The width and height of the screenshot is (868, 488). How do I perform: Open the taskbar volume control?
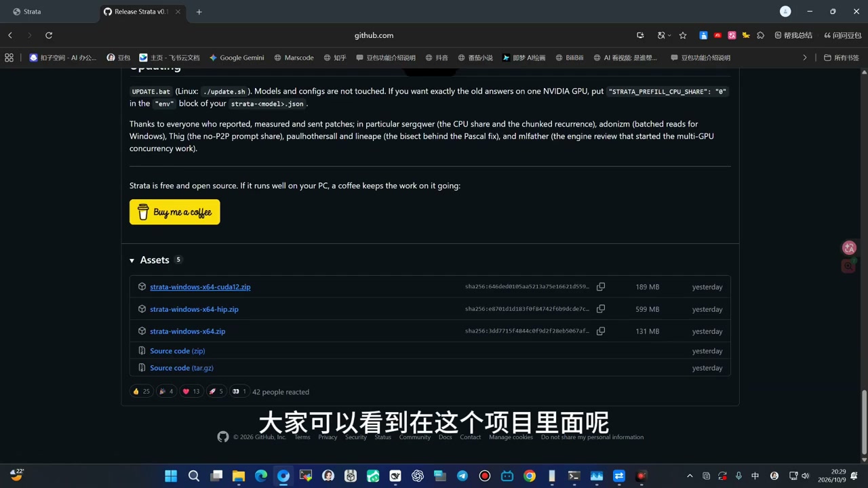pos(805,476)
